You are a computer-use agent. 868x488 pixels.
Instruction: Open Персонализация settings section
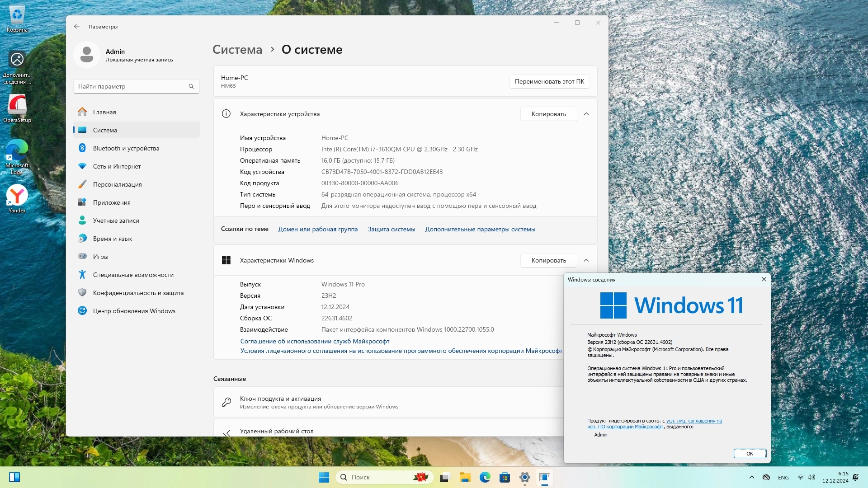pos(117,184)
